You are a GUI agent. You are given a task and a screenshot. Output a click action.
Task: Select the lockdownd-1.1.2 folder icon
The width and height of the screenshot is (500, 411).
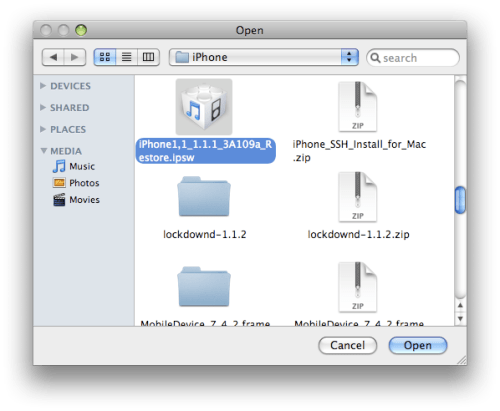204,196
